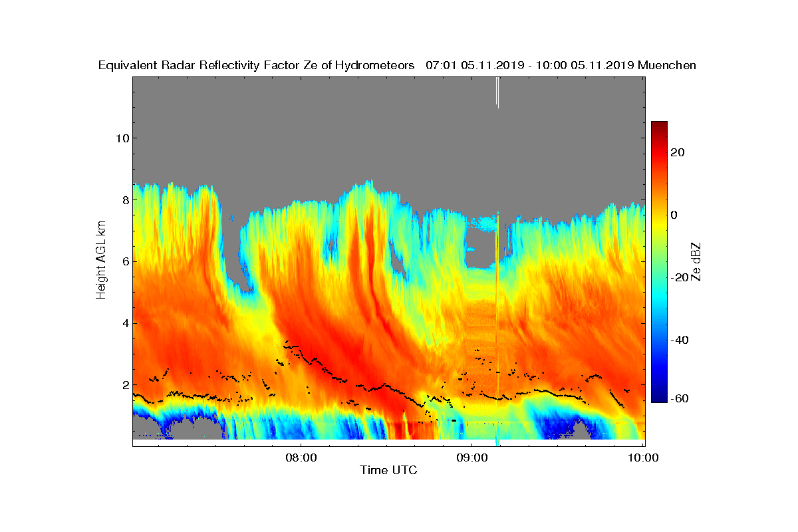Image resolution: width=798 pixels, height=532 pixels.
Task: Click the '10:00' time tick label
Action: pyautogui.click(x=643, y=458)
